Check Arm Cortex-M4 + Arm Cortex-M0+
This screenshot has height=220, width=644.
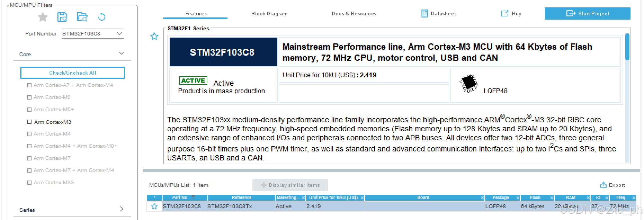29,146
